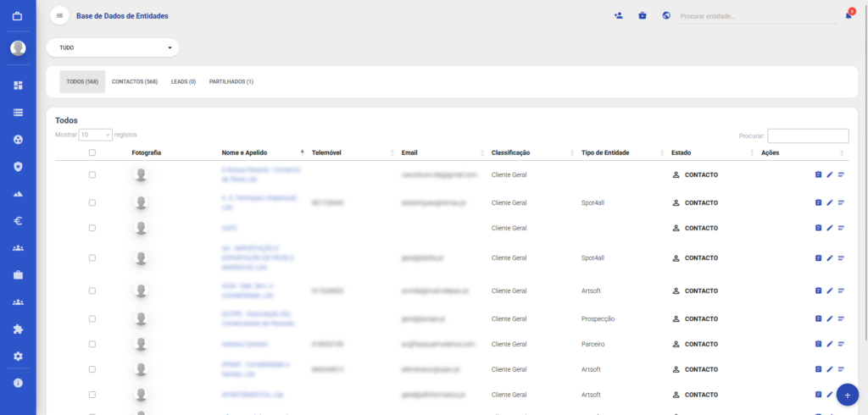Screen dimensions: 868x415
Task: Open the info icon at sidebar bottom
Action: point(18,382)
